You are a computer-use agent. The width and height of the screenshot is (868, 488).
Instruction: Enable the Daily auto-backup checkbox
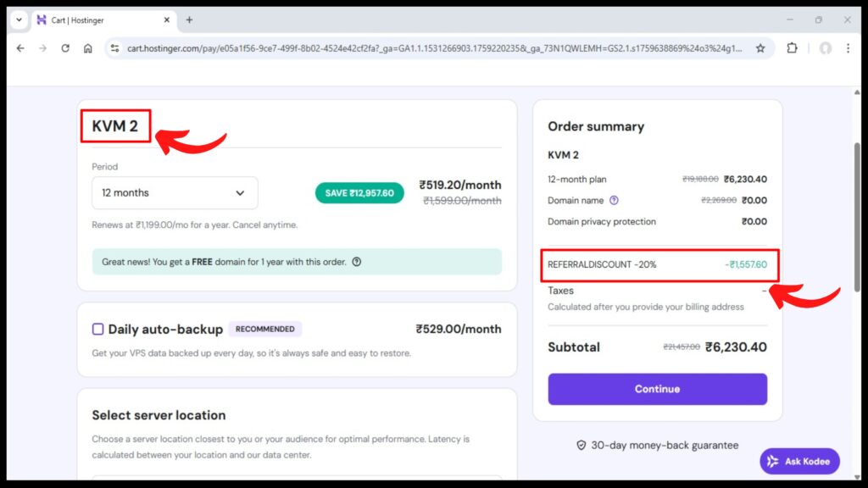(97, 329)
